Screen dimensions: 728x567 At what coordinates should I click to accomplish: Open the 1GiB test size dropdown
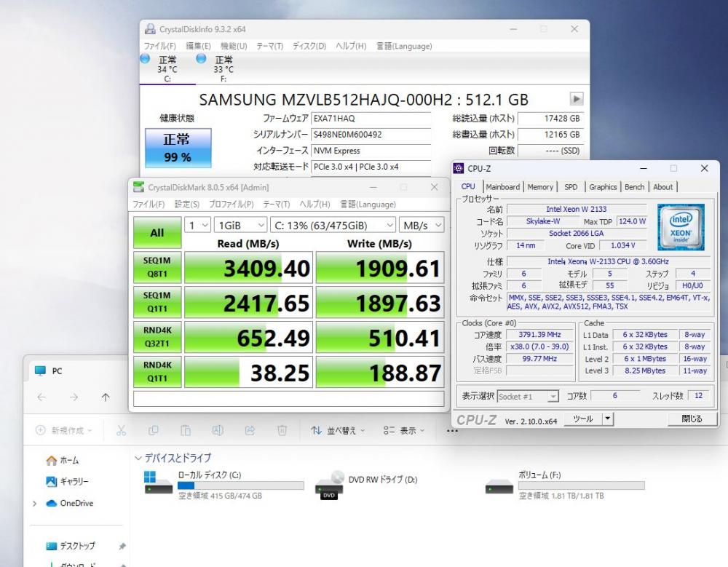[240, 225]
